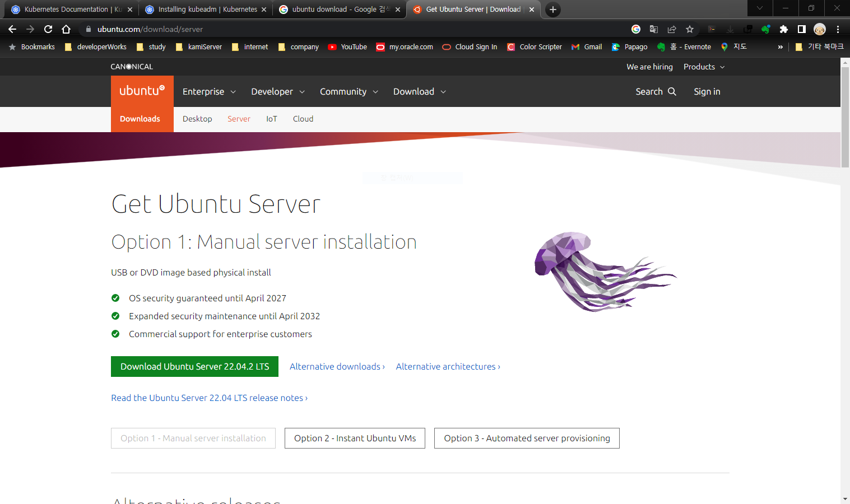Open the developerWorks bookmark folder

pos(96,47)
